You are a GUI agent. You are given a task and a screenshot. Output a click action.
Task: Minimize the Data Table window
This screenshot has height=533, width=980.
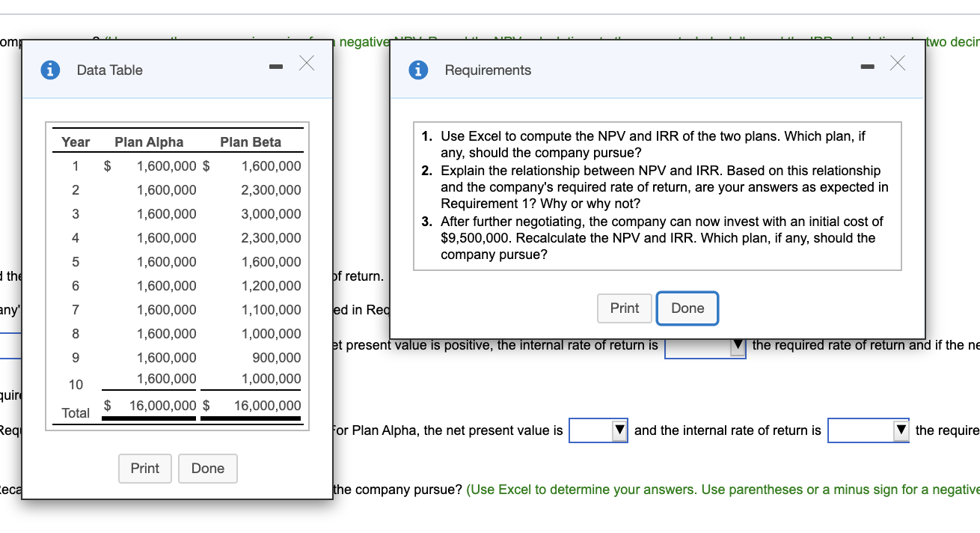(275, 66)
